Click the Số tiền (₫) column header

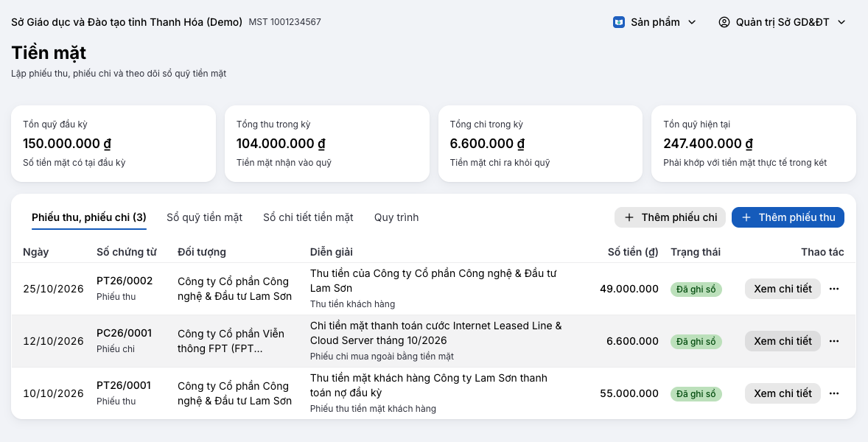pos(633,252)
